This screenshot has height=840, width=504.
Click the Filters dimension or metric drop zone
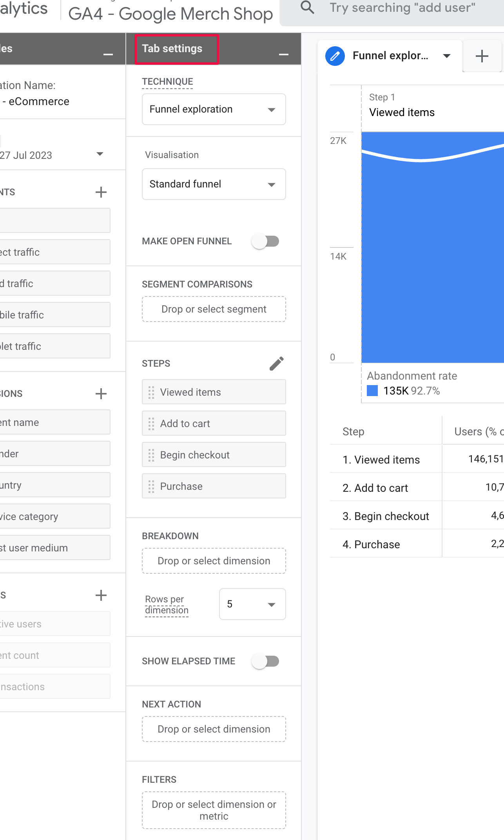coord(214,810)
